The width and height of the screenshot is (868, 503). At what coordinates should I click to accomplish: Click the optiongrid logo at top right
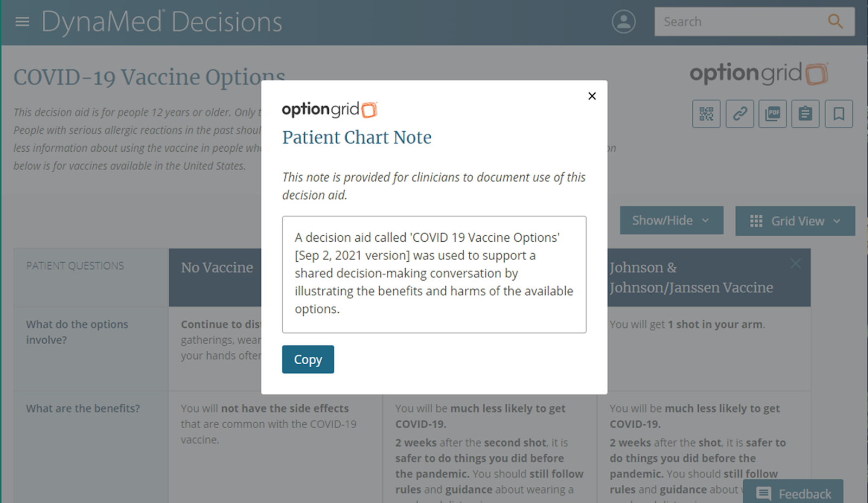759,74
